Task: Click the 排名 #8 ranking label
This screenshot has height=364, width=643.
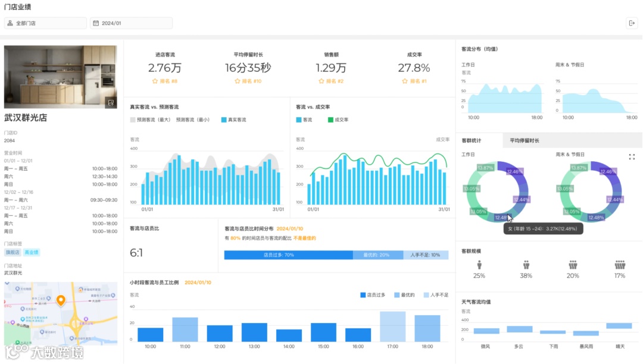Action: point(168,81)
